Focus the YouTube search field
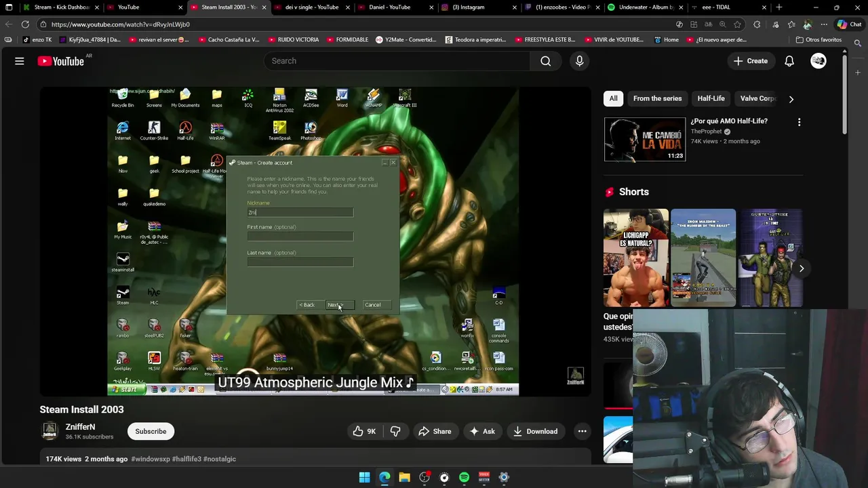Screen dimensions: 868x488 tap(397, 61)
